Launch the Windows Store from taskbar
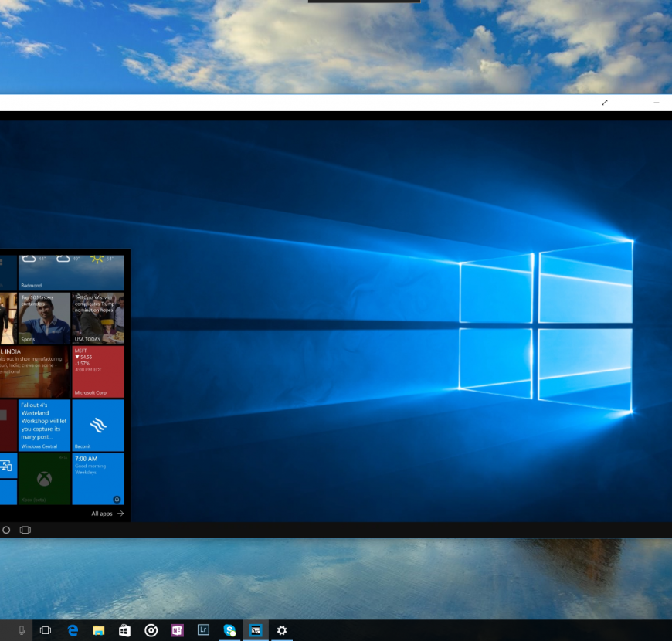Screen dimensions: 672x641 [x=124, y=630]
